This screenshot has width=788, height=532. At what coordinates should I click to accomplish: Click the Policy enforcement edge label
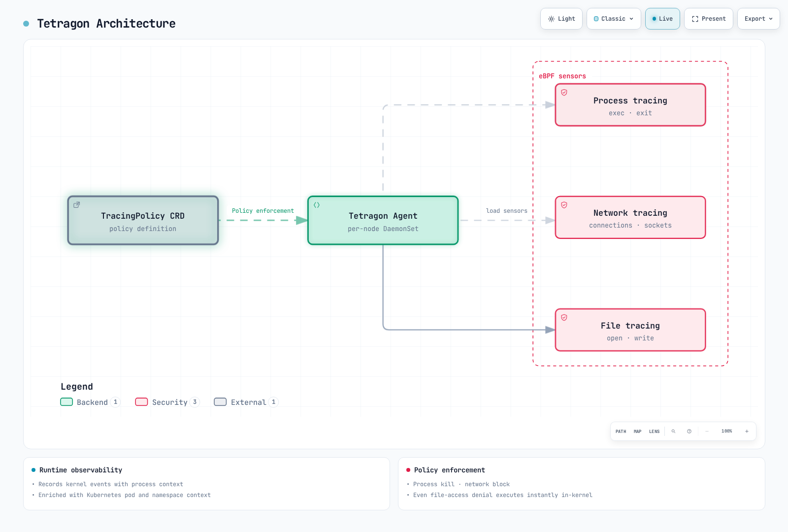[263, 211]
